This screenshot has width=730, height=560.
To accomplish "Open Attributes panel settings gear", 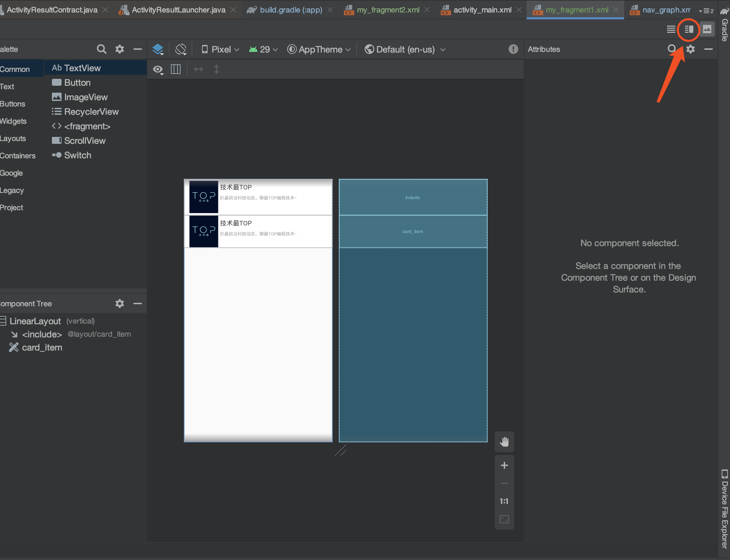I will pyautogui.click(x=691, y=49).
